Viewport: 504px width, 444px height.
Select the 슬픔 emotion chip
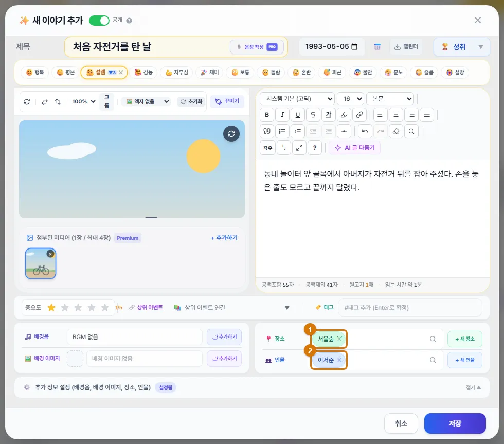[425, 73]
